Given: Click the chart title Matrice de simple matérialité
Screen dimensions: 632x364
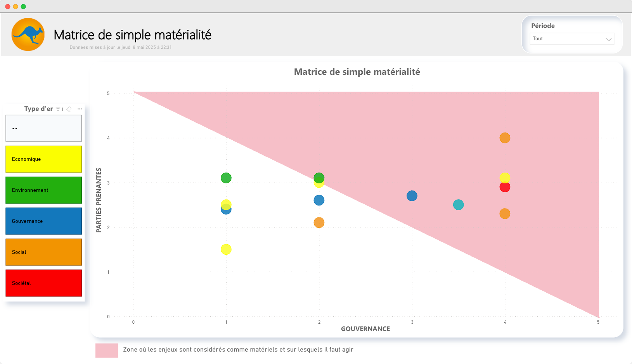Looking at the screenshot, I should coord(357,72).
